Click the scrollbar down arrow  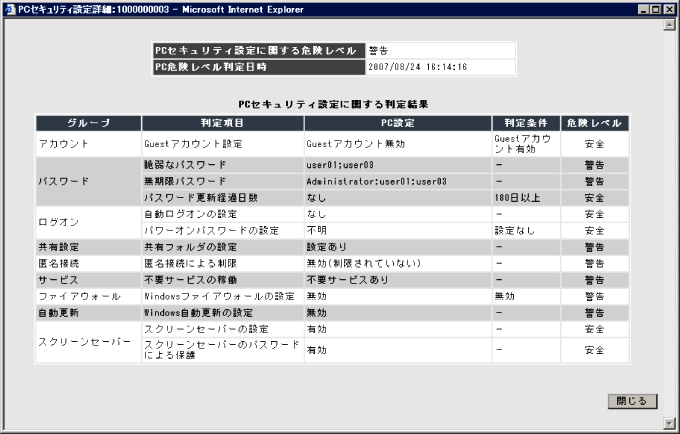coord(668,423)
